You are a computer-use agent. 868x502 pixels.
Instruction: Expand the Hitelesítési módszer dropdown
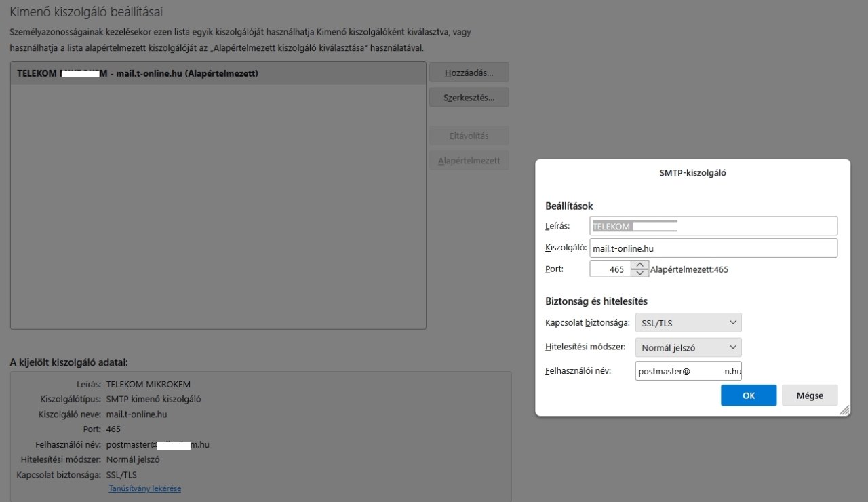(x=688, y=348)
